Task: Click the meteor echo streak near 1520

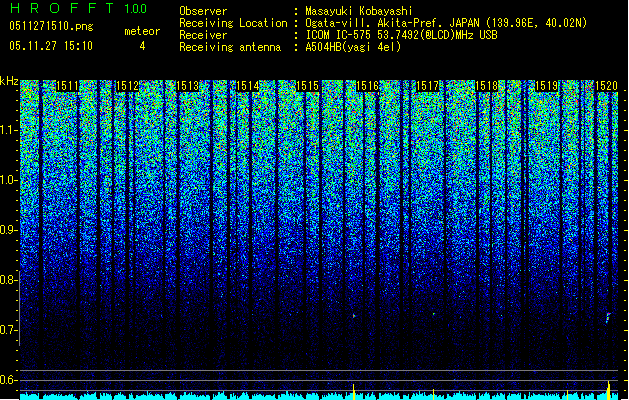Action: 608,318
